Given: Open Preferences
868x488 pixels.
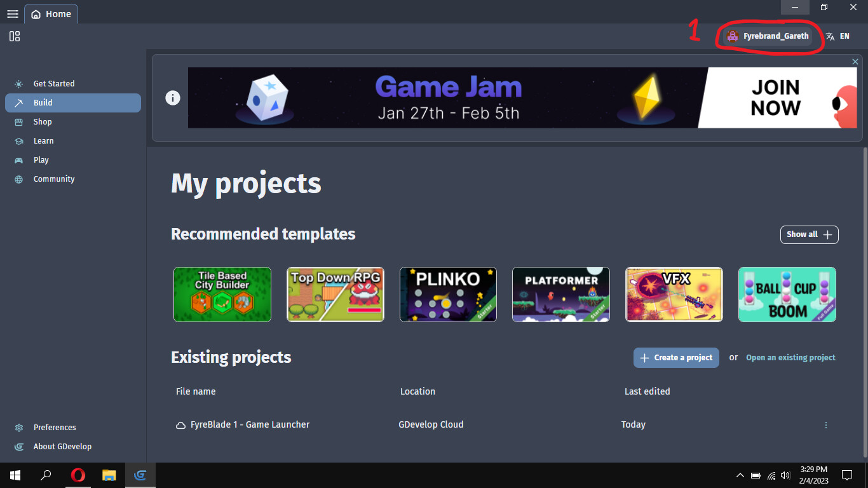Looking at the screenshot, I should point(73,428).
